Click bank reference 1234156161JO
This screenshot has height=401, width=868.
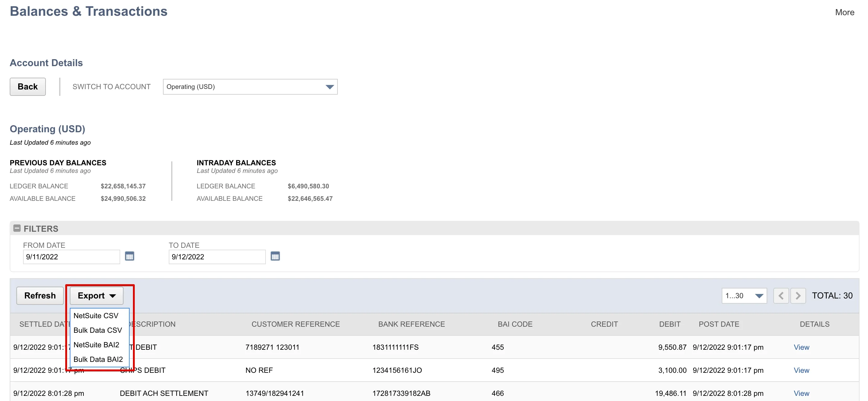tap(397, 370)
